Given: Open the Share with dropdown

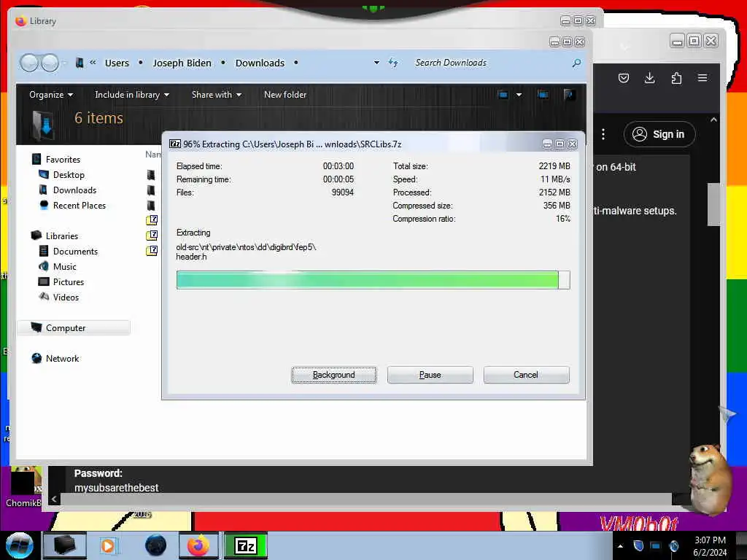Looking at the screenshot, I should (216, 95).
